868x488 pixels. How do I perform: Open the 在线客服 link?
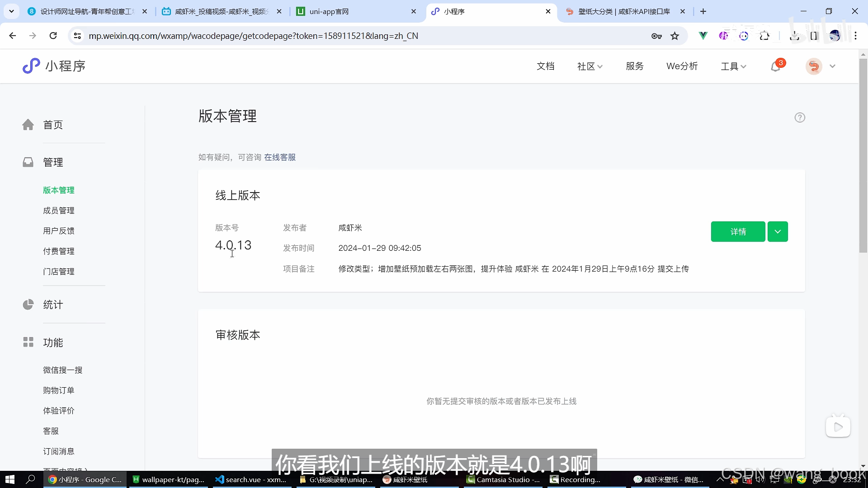coord(280,157)
